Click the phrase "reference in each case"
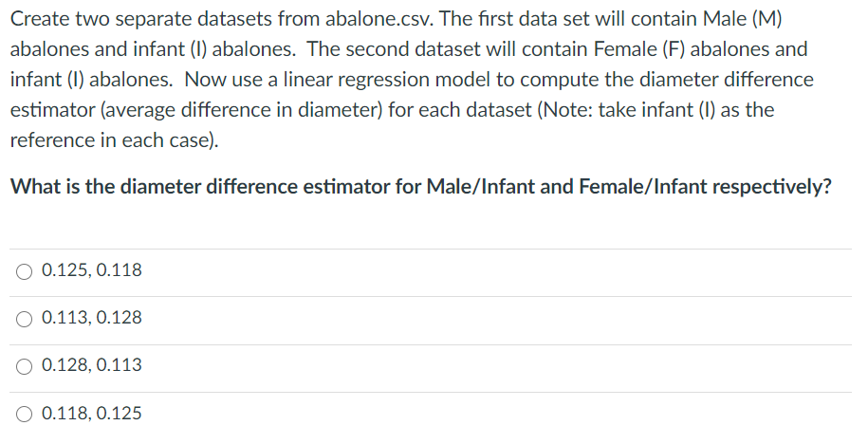 [x=112, y=140]
